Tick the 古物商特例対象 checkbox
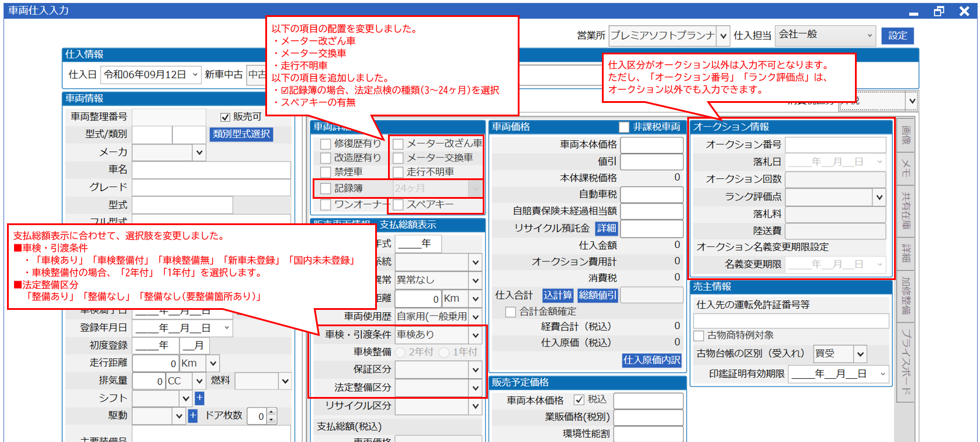Viewport: 980px width, 442px height. pyautogui.click(x=698, y=336)
